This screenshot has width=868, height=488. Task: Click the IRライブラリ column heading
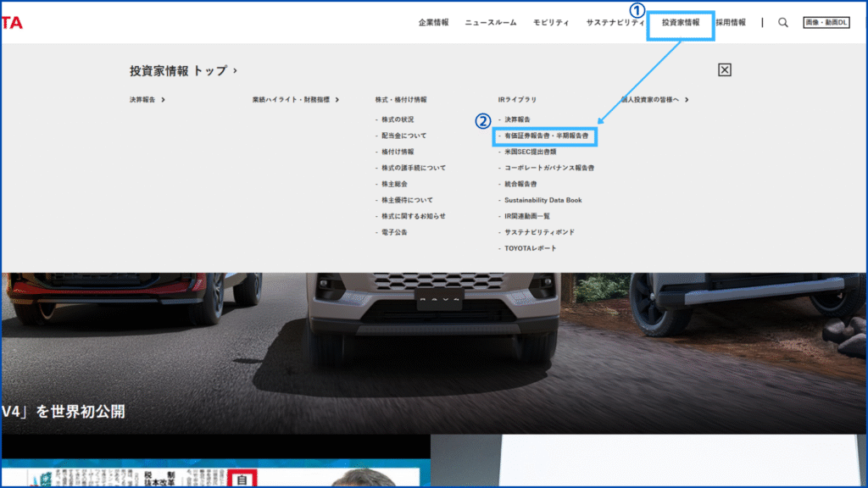(517, 100)
